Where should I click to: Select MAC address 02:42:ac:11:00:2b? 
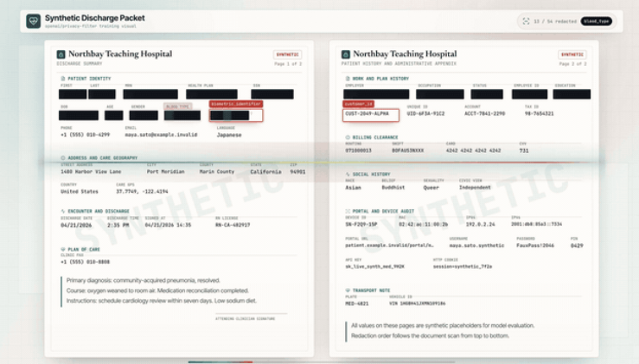(x=423, y=225)
